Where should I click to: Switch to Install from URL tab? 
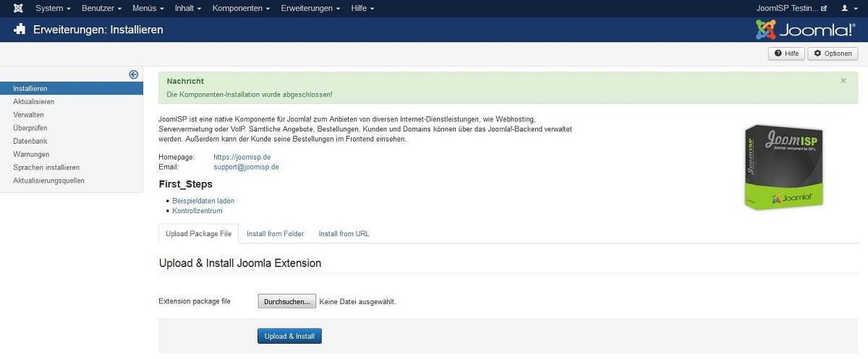pos(344,234)
